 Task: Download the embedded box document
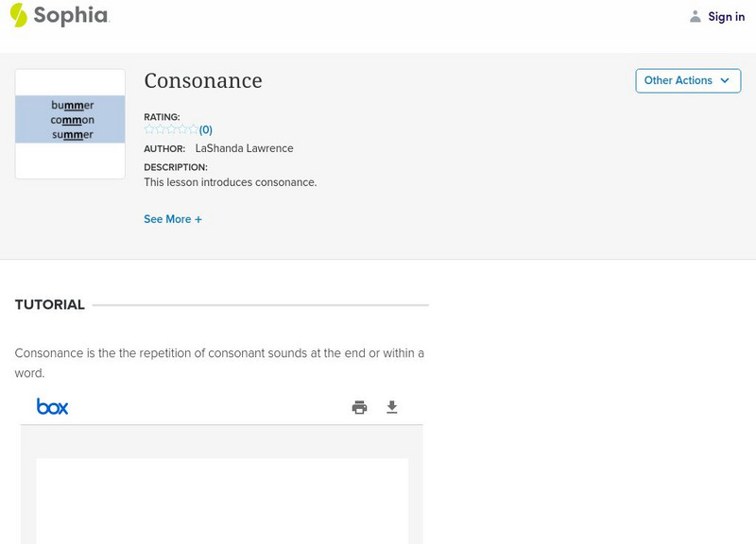coord(392,408)
